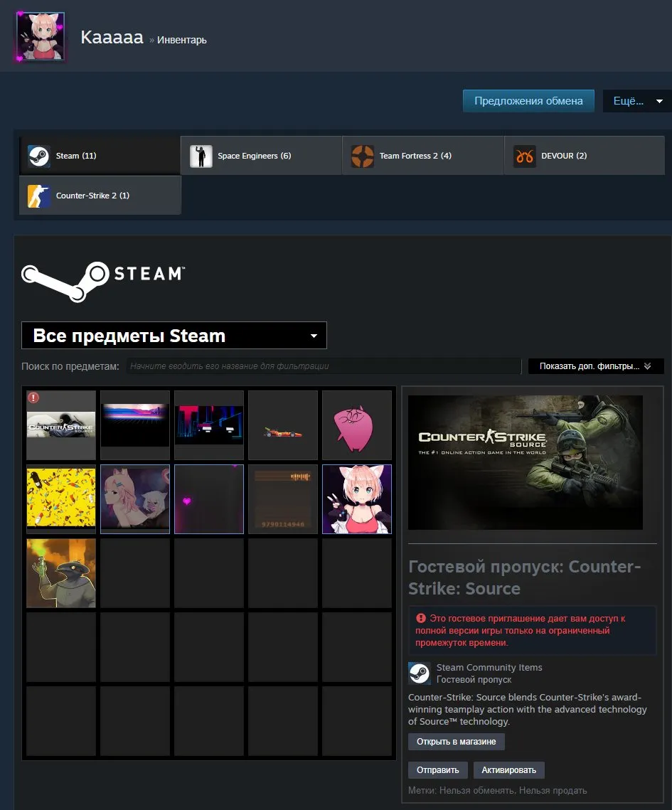
Task: Click the Counter-Strike 2 game icon
Action: pos(38,196)
